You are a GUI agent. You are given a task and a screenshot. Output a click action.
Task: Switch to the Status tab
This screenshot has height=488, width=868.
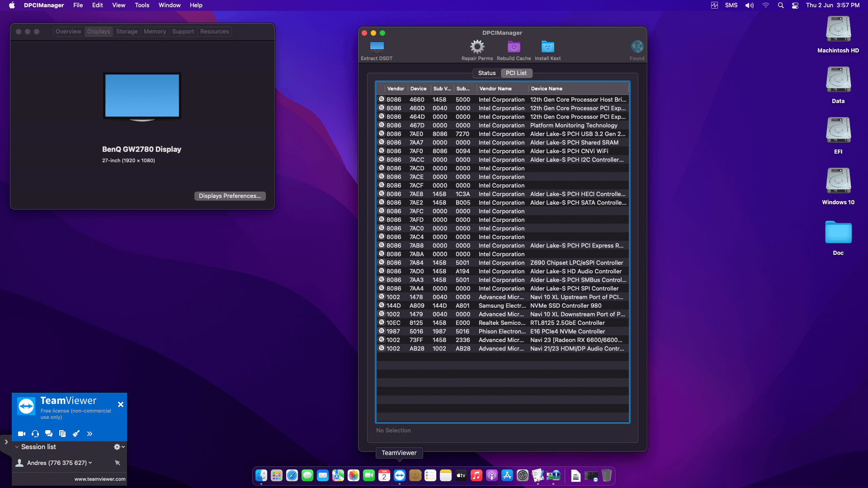point(487,73)
